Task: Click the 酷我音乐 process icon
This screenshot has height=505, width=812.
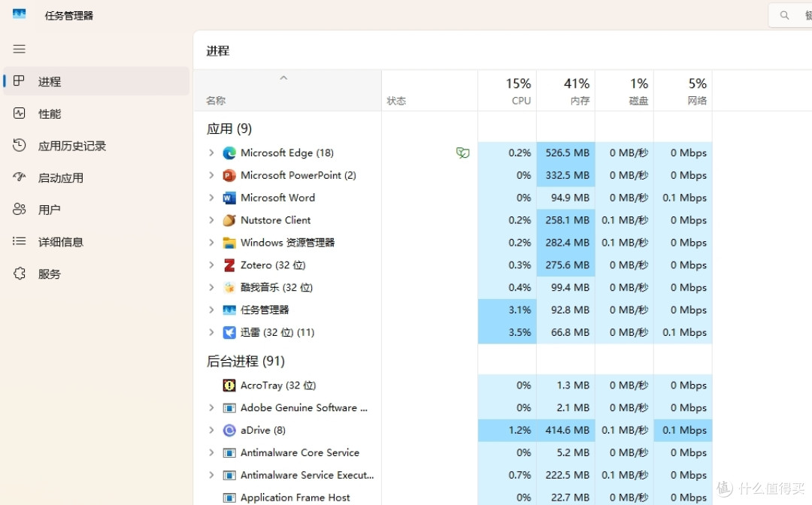Action: coord(229,288)
